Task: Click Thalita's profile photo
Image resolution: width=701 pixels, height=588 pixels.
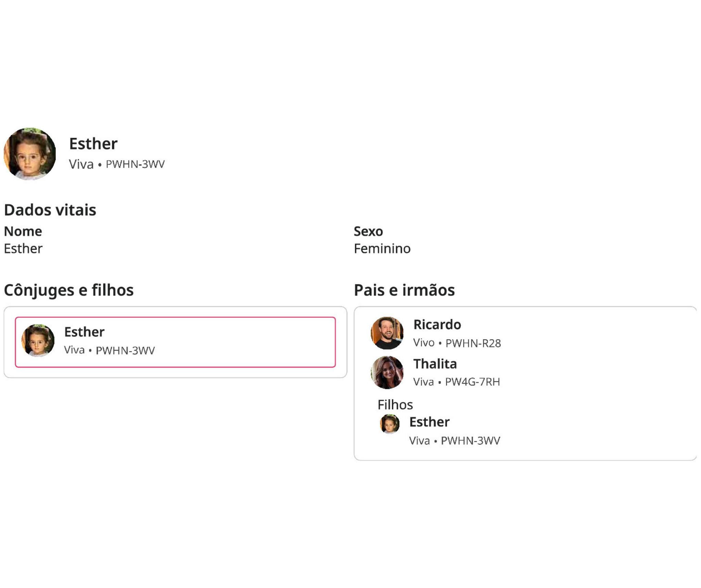Action: (387, 372)
